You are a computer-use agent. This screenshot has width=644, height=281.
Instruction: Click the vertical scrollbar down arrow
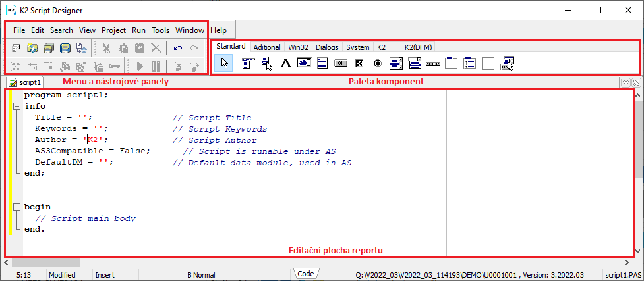(639, 251)
